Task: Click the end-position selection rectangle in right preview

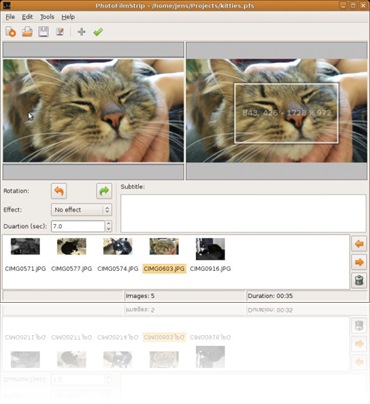Action: coord(287,113)
